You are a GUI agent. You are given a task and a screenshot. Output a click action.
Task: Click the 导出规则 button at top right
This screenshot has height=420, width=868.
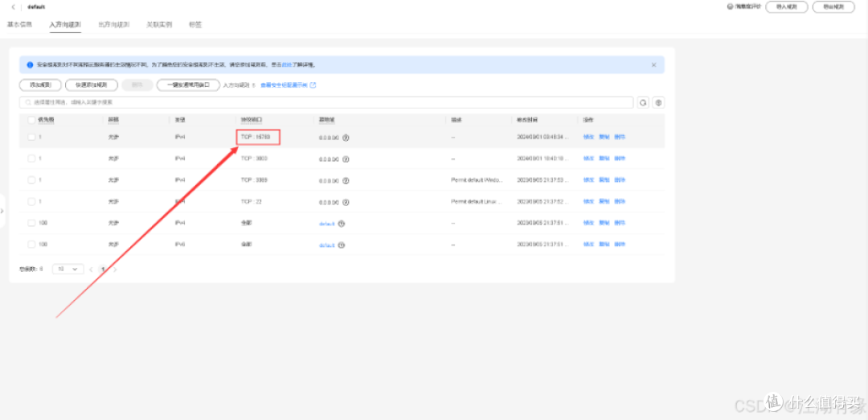click(x=833, y=6)
